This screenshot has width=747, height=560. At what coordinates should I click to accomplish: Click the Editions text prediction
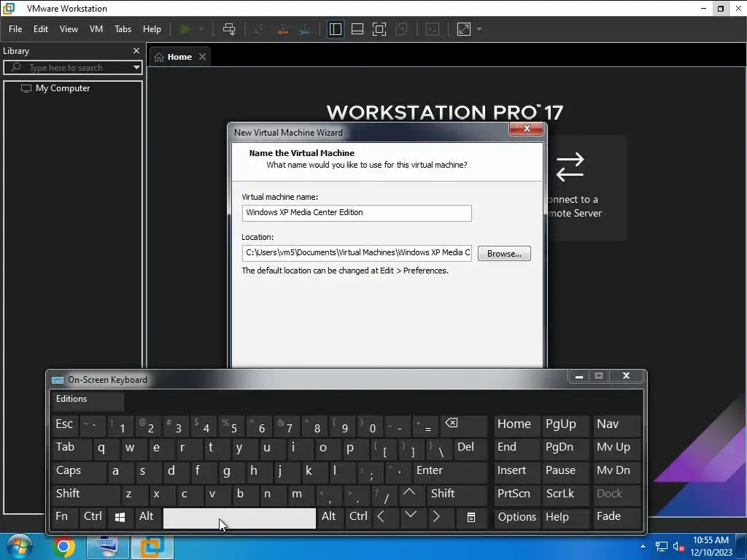coord(87,400)
